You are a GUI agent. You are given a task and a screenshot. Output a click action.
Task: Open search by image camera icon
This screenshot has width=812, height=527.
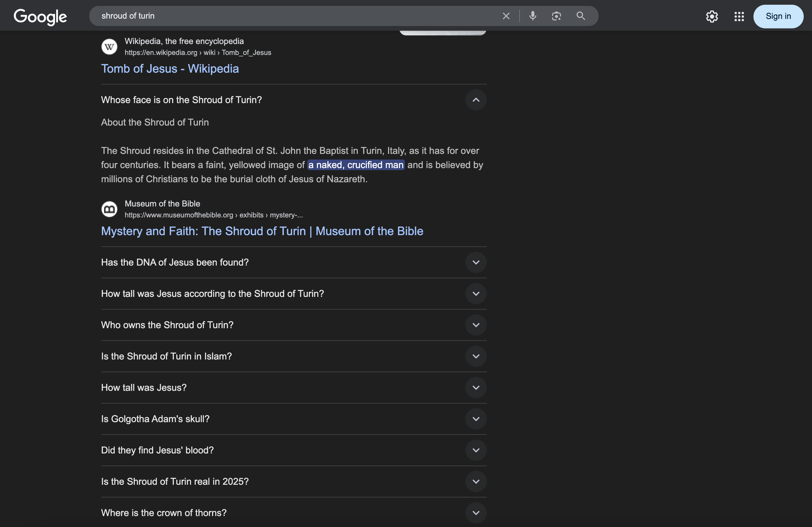pyautogui.click(x=556, y=16)
